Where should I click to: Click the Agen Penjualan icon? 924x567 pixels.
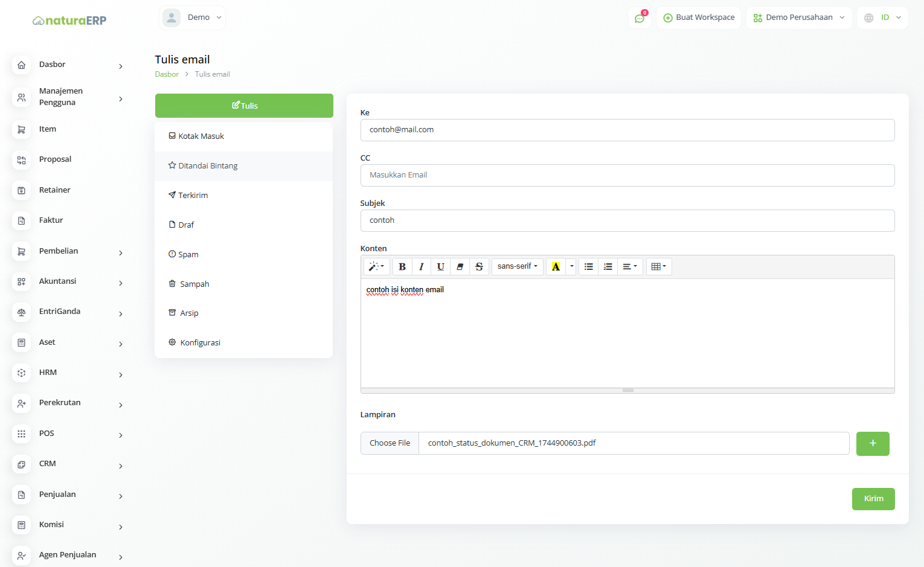[22, 556]
